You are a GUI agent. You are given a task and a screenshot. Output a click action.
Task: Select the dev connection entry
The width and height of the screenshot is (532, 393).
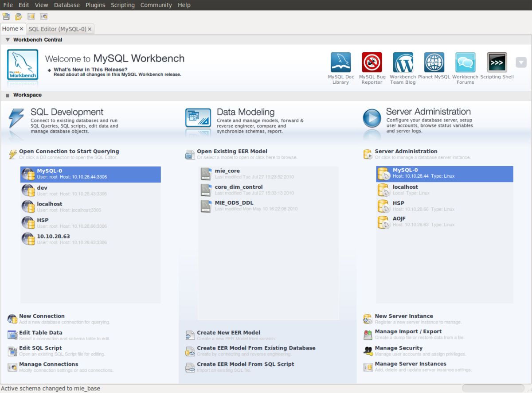click(x=90, y=191)
